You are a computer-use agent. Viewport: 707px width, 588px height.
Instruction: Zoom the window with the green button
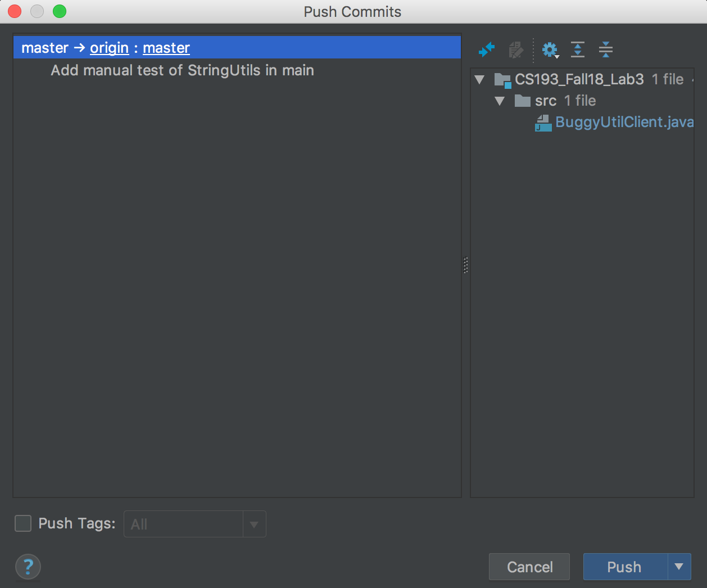[60, 11]
